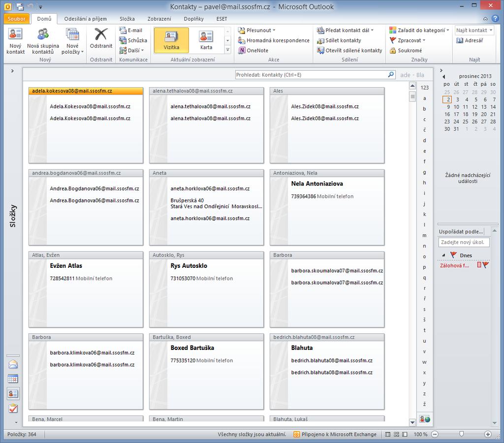
Task: Send contact to OneNote
Action: (253, 50)
